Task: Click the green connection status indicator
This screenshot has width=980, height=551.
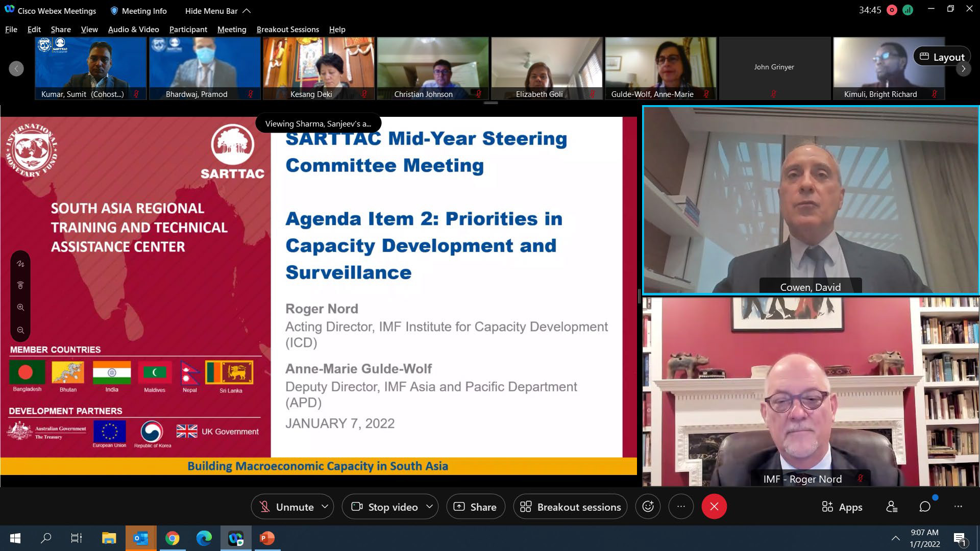Action: (x=908, y=10)
